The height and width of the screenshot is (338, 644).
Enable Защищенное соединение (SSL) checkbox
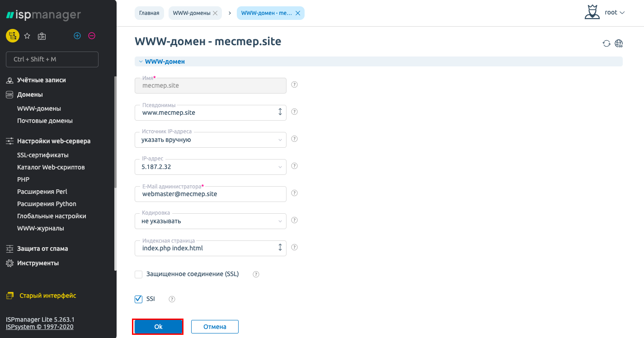pyautogui.click(x=139, y=274)
